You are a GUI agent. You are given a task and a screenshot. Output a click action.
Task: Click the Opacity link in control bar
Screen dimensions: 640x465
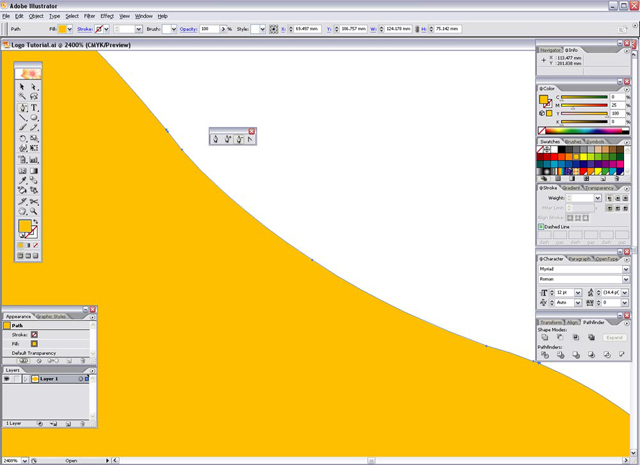[188, 29]
